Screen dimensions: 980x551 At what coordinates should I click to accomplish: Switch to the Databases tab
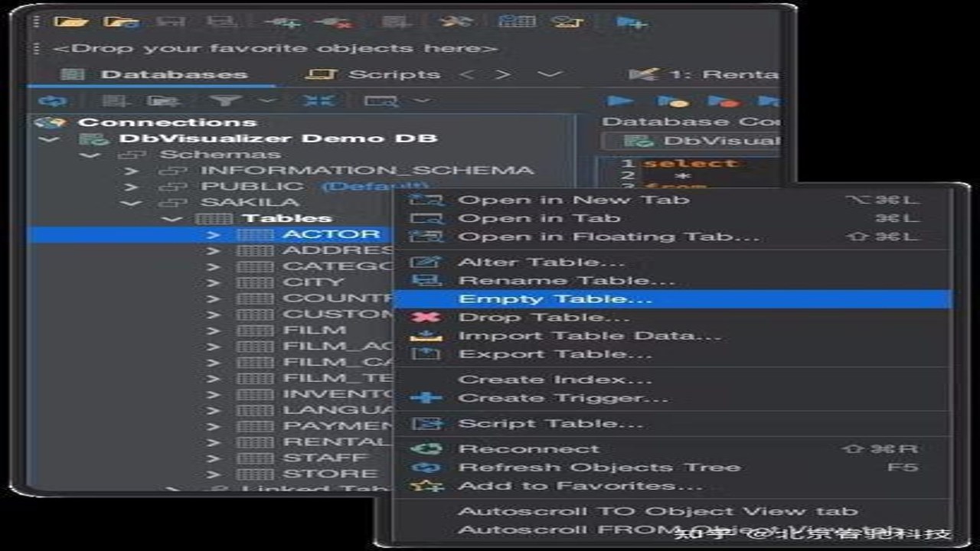pos(155,74)
